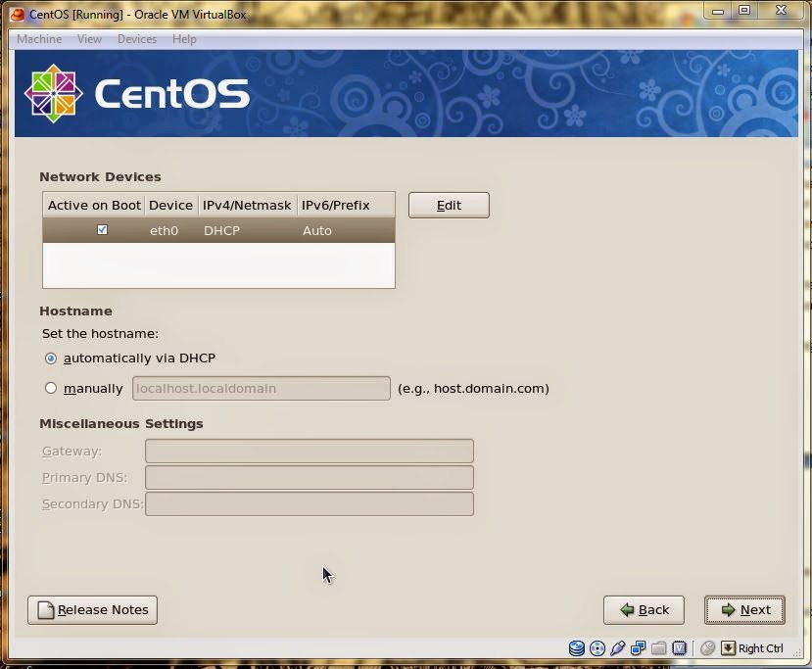Click the hard disk activity icon in status bar
The height and width of the screenshot is (669, 812).
[x=576, y=648]
